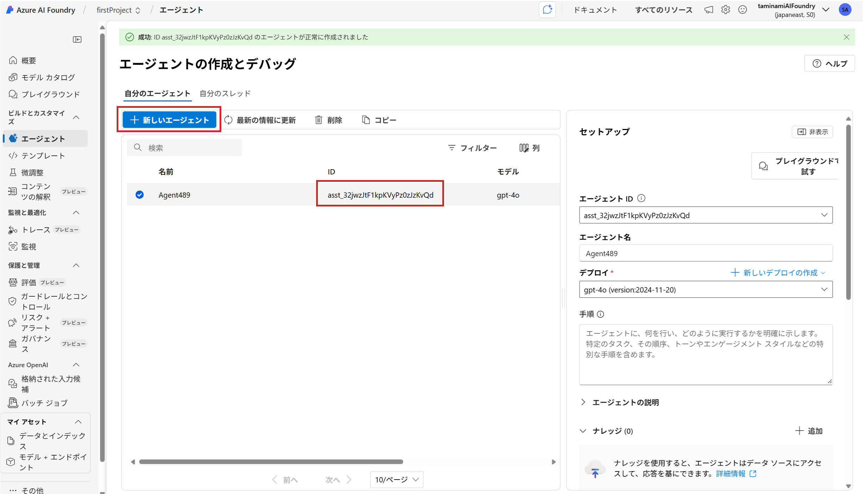Screen dimensions: 868x494
Task: Open the settings gear icon
Action: (x=726, y=10)
